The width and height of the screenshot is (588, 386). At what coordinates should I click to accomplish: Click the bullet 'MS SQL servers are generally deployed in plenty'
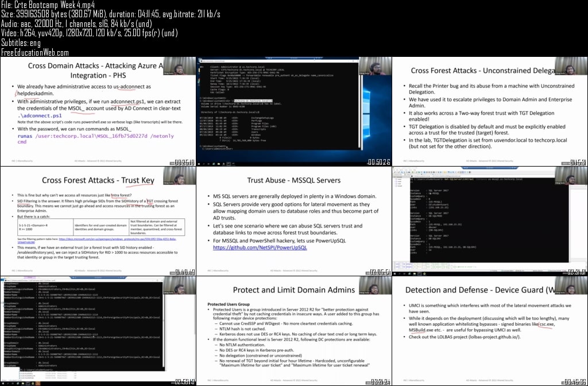[x=295, y=196]
